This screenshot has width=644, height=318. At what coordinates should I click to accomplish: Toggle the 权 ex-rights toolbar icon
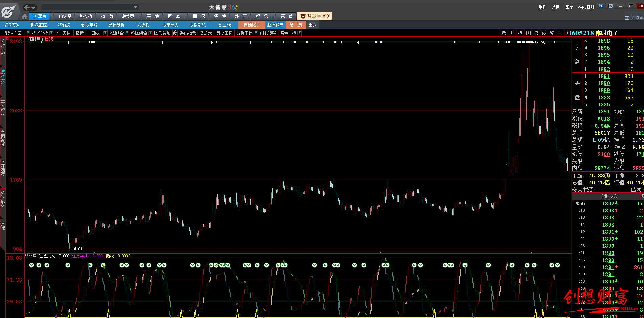click(x=536, y=33)
